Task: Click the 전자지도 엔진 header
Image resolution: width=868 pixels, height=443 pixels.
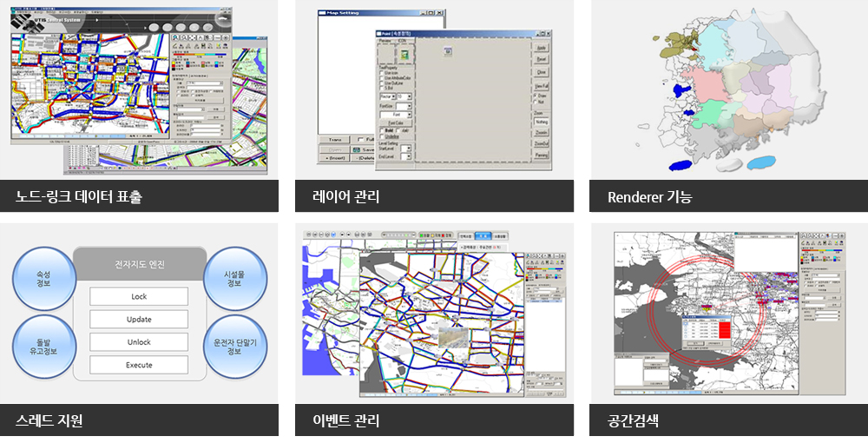Action: click(x=140, y=264)
